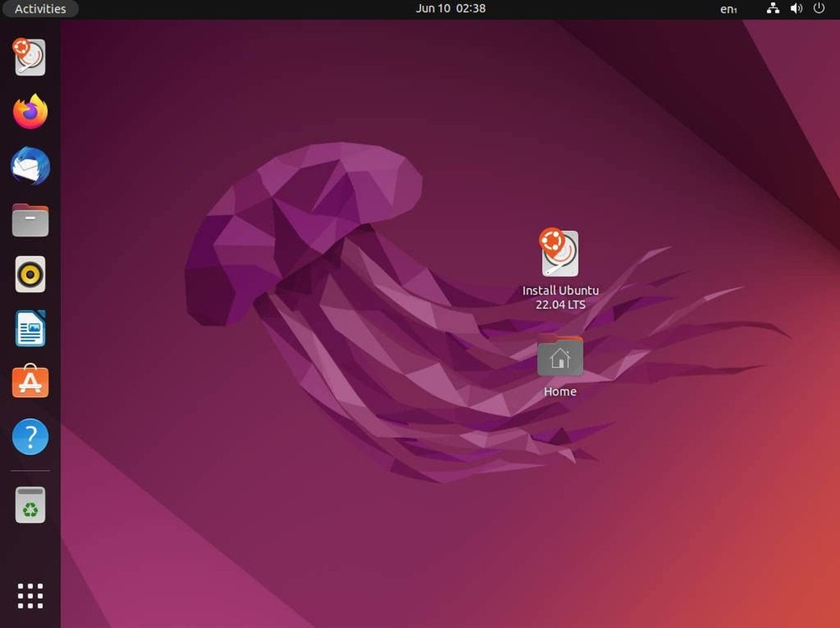Launch the Thunderbird email client
Image resolution: width=840 pixels, height=628 pixels.
(29, 166)
